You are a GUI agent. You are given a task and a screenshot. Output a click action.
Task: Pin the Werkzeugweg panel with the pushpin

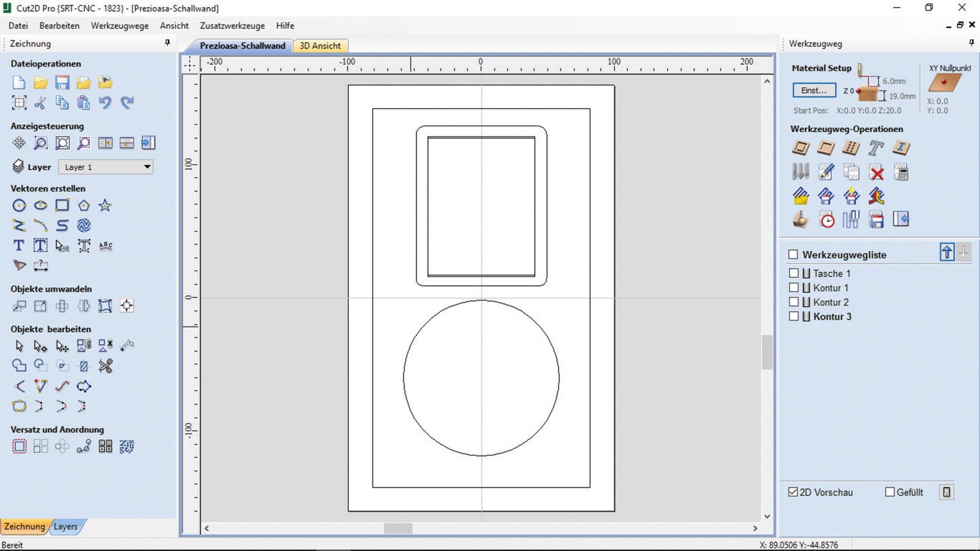click(972, 43)
